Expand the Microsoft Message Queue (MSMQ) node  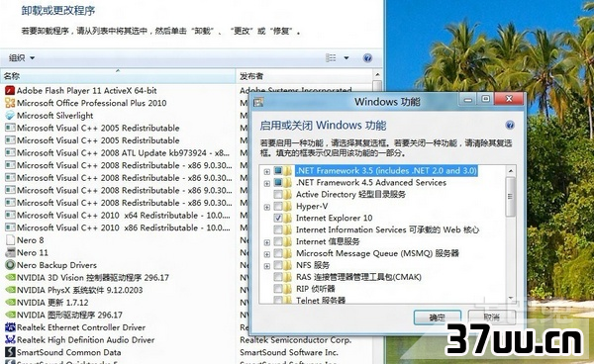(267, 254)
